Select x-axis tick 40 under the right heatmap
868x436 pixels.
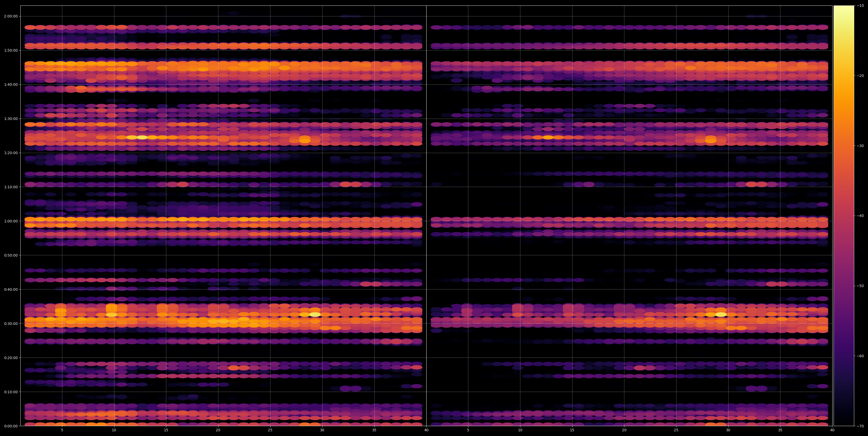pyautogui.click(x=832, y=430)
